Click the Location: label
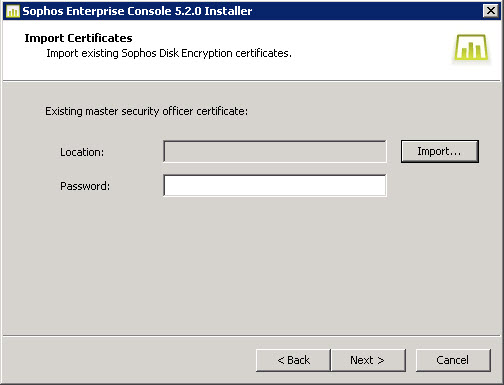504x385 pixels. (82, 152)
